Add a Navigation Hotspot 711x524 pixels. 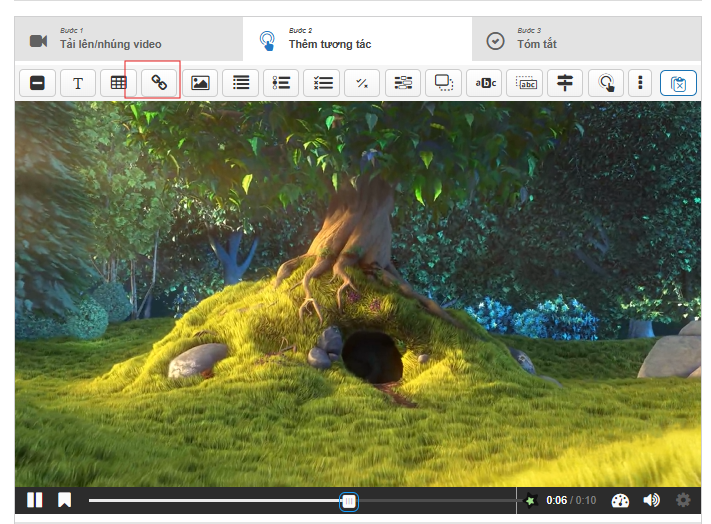click(605, 83)
